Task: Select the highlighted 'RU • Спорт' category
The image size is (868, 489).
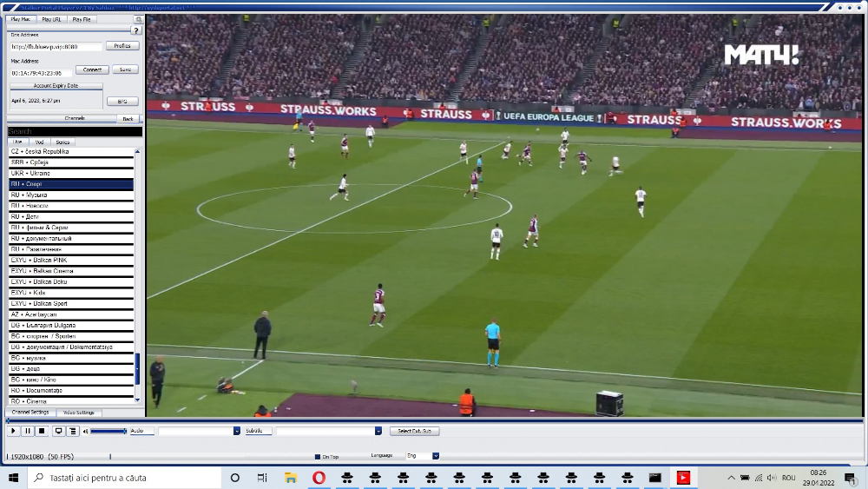Action: pos(71,184)
